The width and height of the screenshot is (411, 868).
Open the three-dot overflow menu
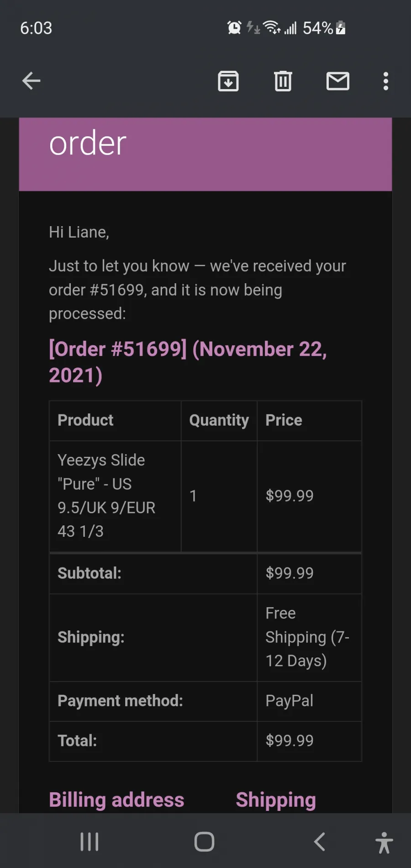click(x=386, y=81)
